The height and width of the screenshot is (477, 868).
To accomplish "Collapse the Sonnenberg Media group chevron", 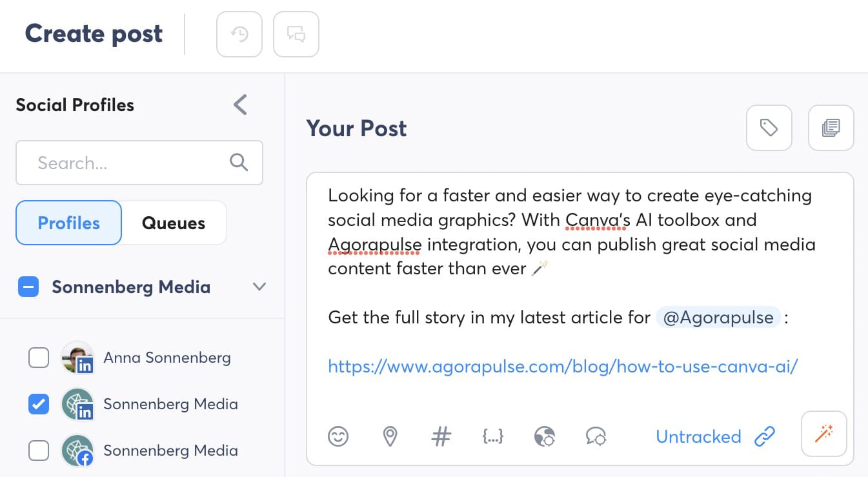I will pos(259,287).
